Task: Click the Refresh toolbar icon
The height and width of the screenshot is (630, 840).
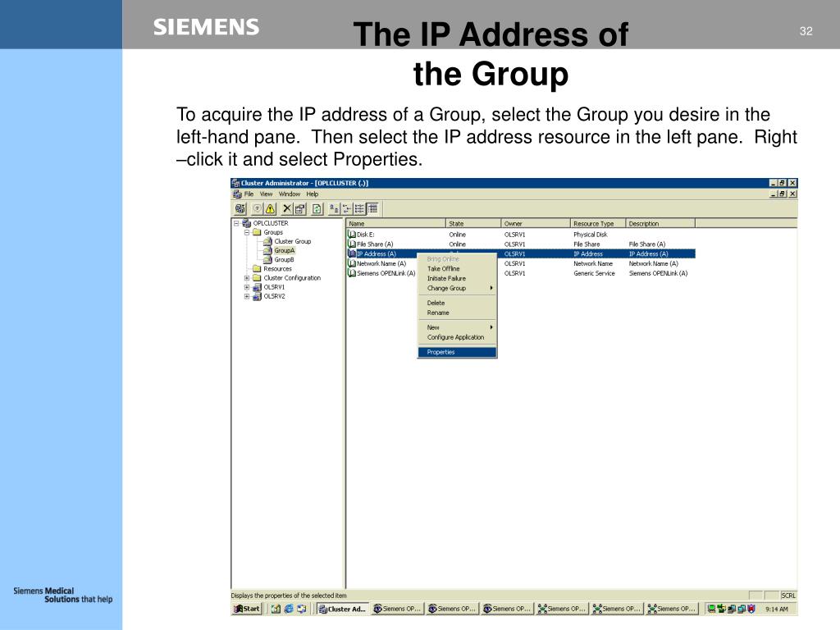Action: (317, 209)
